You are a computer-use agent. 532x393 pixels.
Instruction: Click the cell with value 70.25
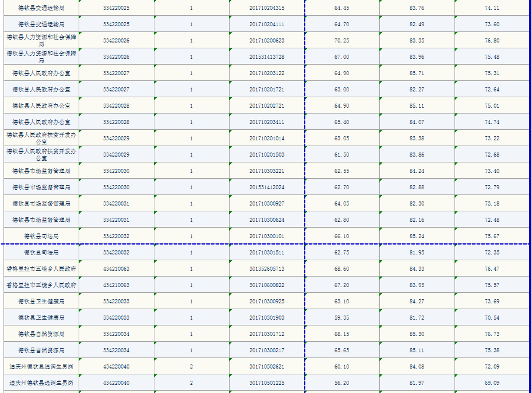pos(341,41)
